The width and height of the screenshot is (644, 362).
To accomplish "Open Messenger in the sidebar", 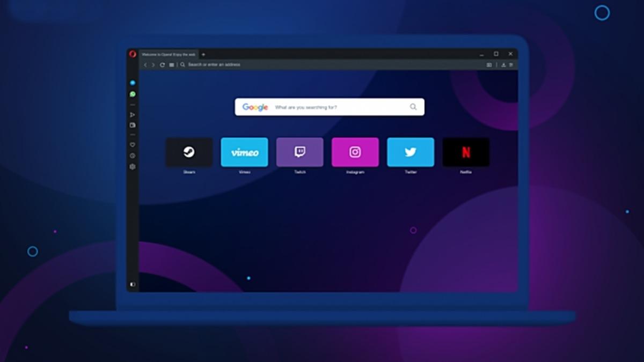I will coord(133,83).
